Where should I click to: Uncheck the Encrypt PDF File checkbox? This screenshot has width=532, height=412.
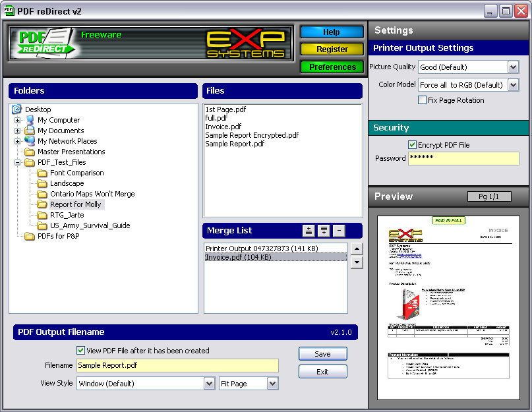coord(412,145)
